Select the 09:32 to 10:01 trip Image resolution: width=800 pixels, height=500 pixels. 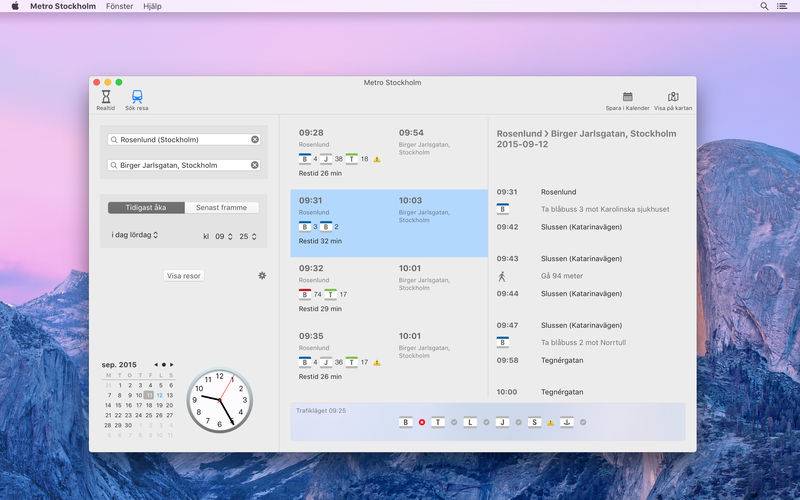(389, 289)
